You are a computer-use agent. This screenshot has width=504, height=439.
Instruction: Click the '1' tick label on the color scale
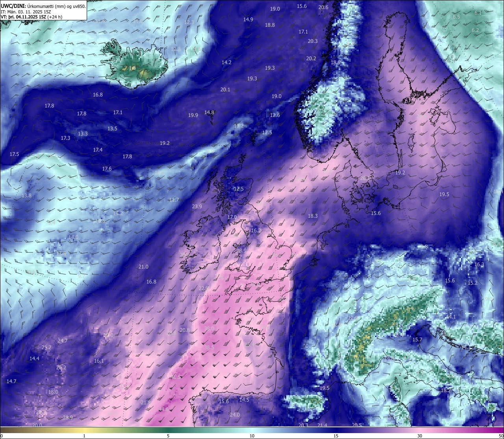coord(84,436)
